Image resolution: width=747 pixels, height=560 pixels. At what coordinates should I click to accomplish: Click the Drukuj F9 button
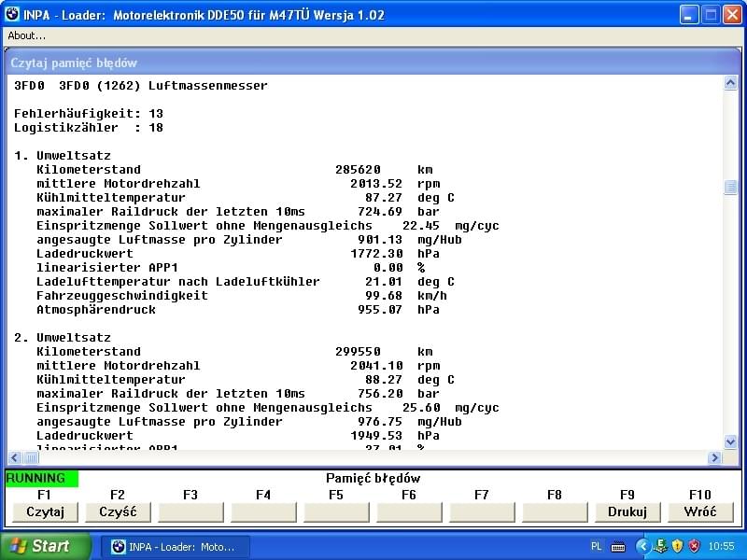[627, 511]
